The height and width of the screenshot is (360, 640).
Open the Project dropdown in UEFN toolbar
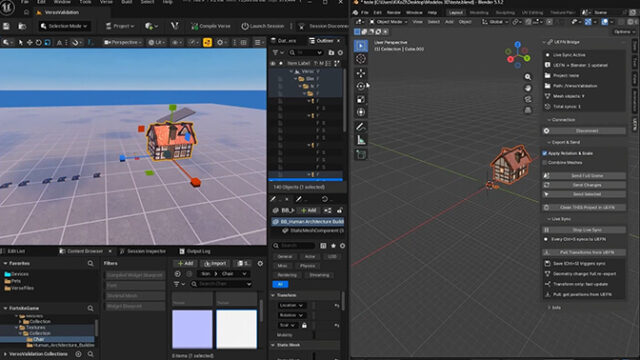click(120, 26)
